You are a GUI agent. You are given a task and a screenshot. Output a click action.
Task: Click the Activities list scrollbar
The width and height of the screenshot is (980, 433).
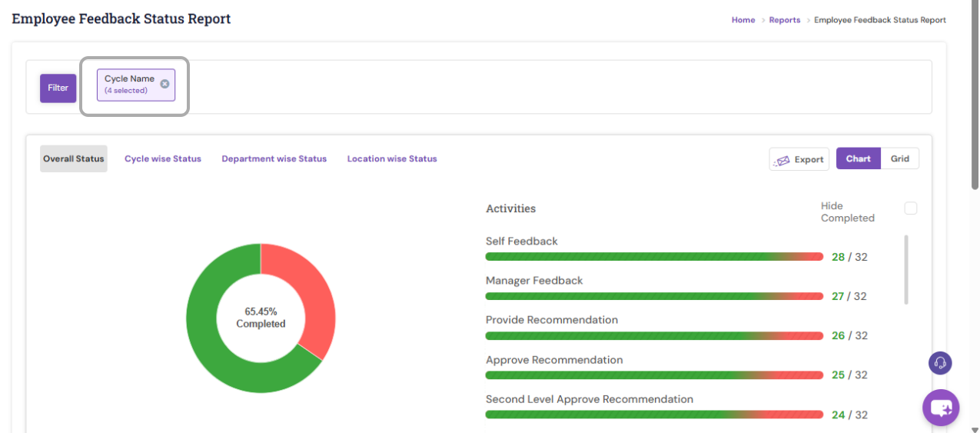[x=907, y=269]
